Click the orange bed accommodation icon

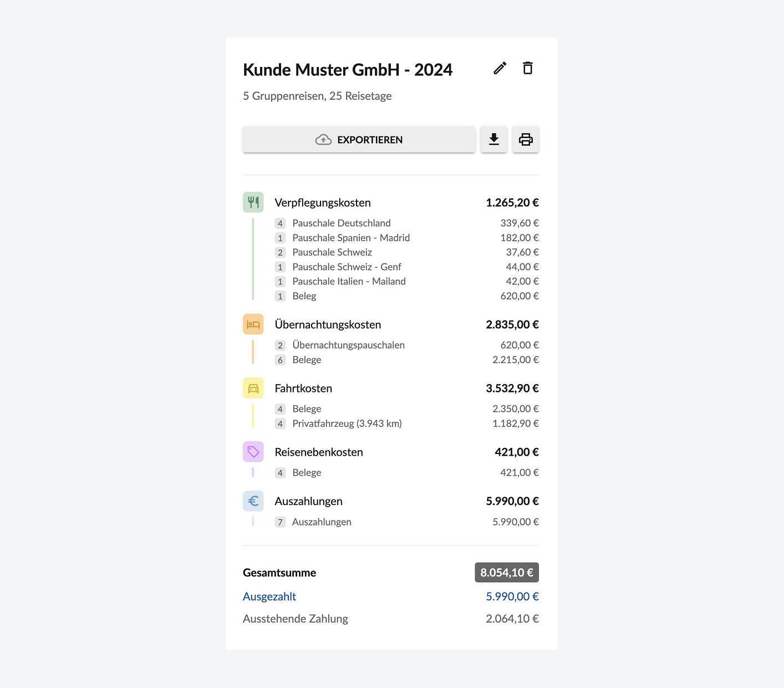253,324
